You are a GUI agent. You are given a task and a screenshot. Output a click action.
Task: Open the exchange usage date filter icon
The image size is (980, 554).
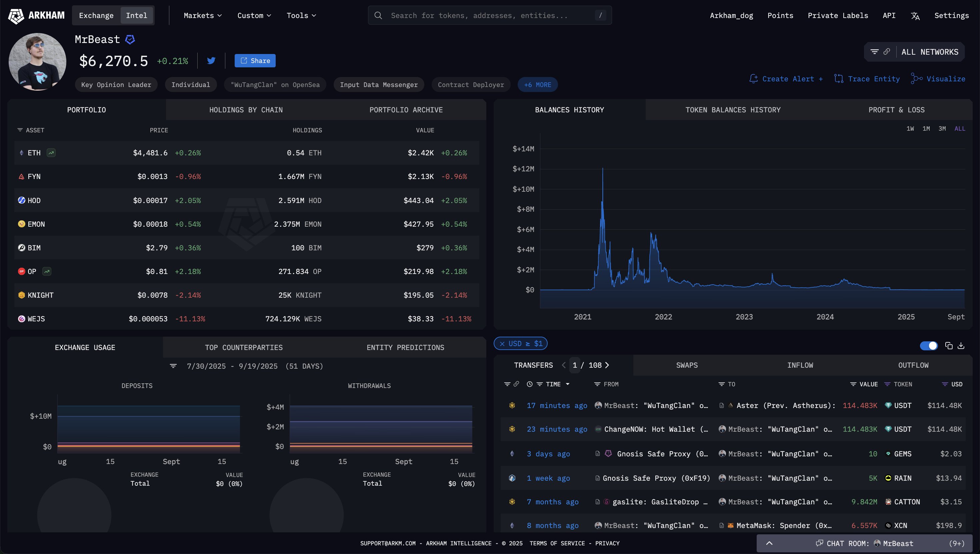(173, 366)
